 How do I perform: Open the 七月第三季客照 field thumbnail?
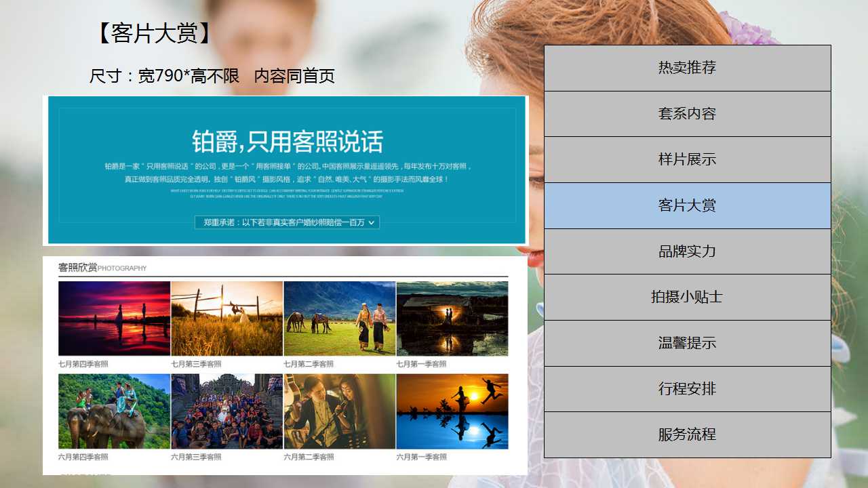226,319
